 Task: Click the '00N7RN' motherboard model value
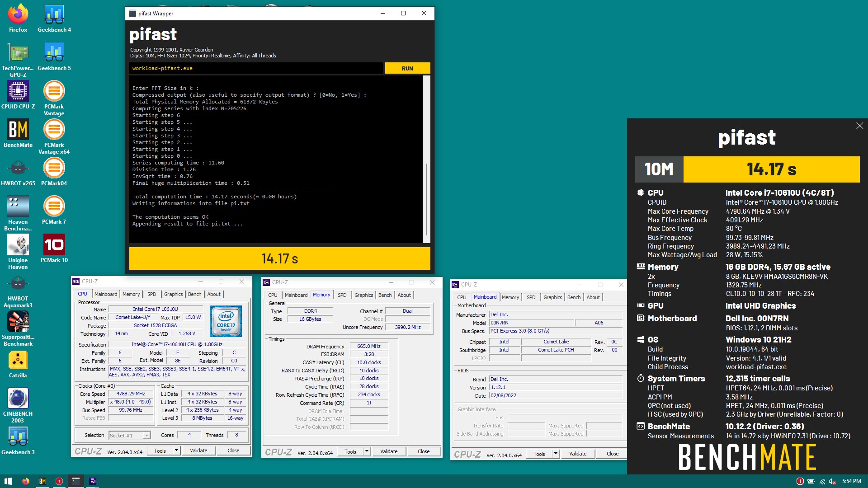pos(532,323)
